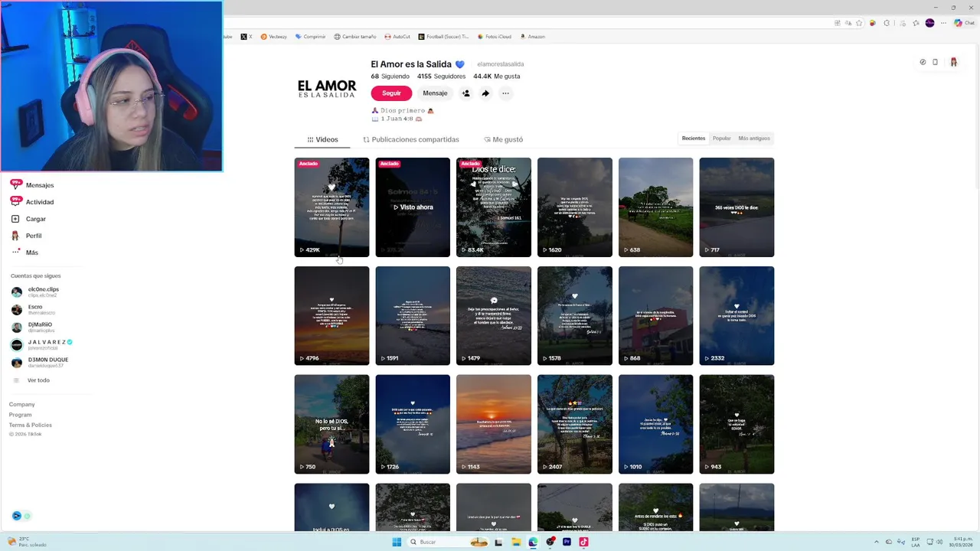Click the share arrow icon on profile
The image size is (980, 551).
(485, 93)
